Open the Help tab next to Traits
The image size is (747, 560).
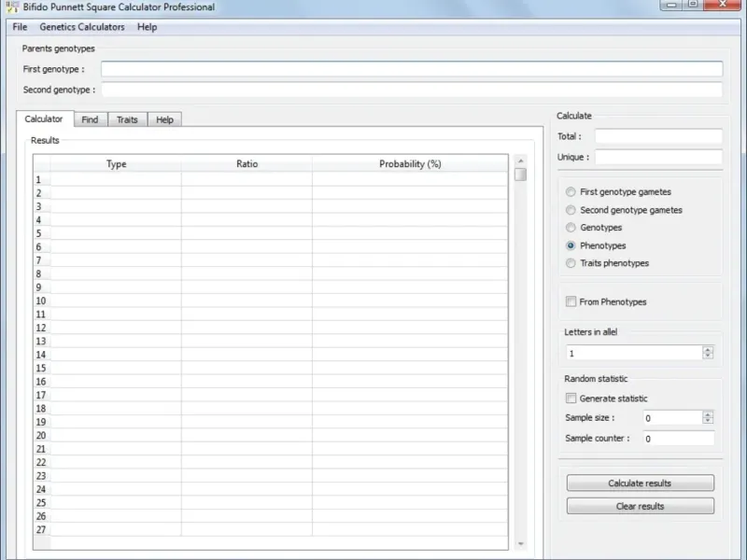(x=165, y=119)
